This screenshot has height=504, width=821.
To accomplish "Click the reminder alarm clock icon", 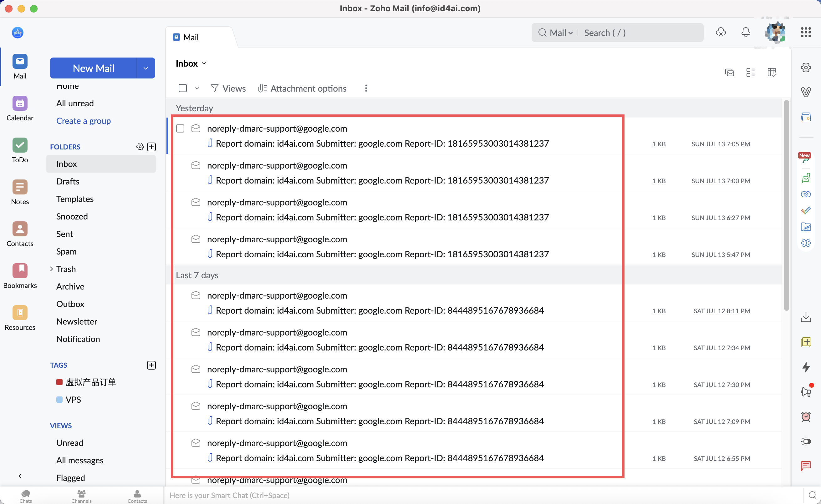I will tap(806, 417).
